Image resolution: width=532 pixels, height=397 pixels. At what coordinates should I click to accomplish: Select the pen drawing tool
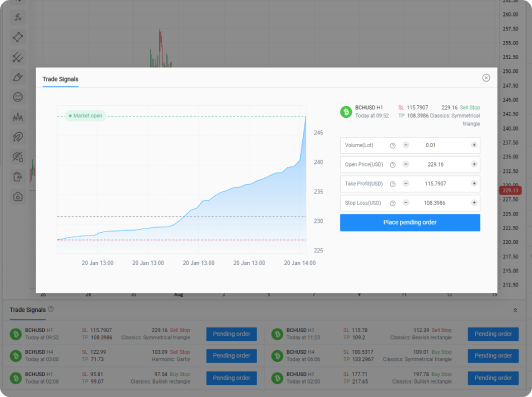18,77
